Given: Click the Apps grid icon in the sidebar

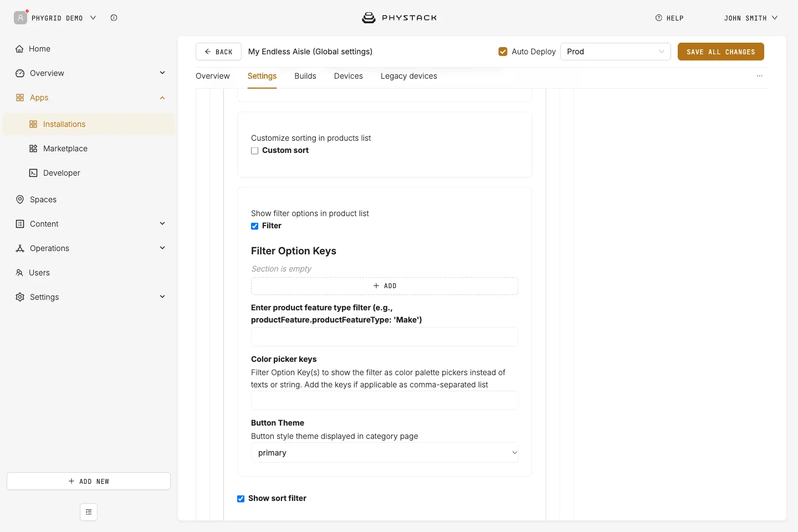Looking at the screenshot, I should tap(20, 98).
